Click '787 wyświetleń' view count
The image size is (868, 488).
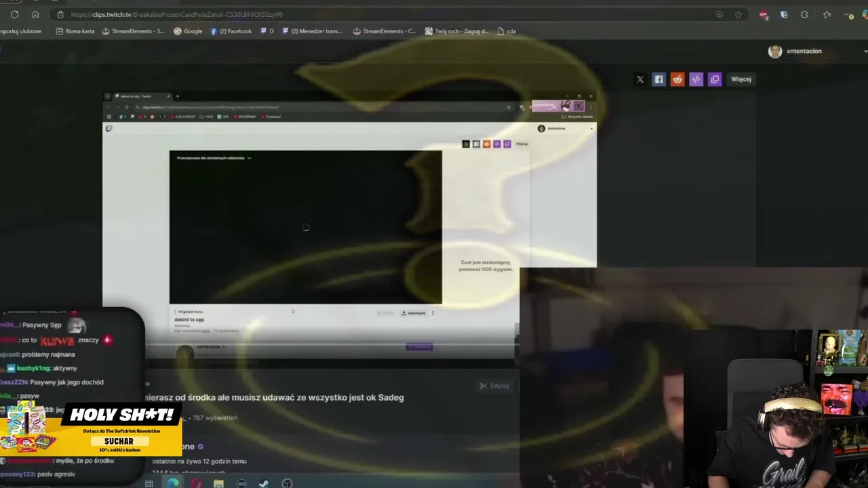tap(214, 418)
